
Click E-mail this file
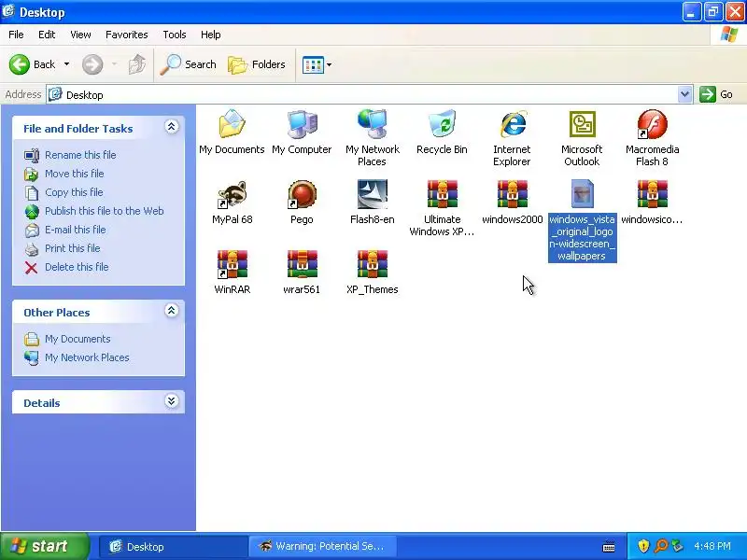[64, 230]
